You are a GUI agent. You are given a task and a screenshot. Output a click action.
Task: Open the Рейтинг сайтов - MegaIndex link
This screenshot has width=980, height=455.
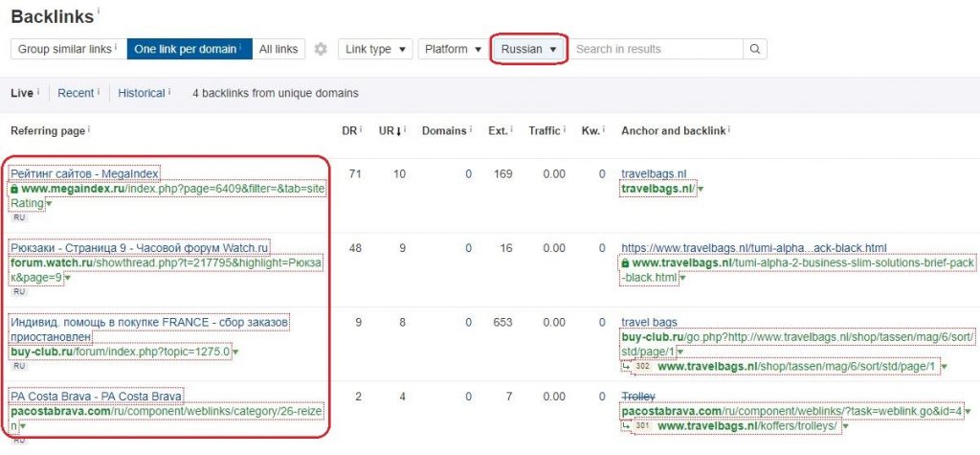click(84, 173)
